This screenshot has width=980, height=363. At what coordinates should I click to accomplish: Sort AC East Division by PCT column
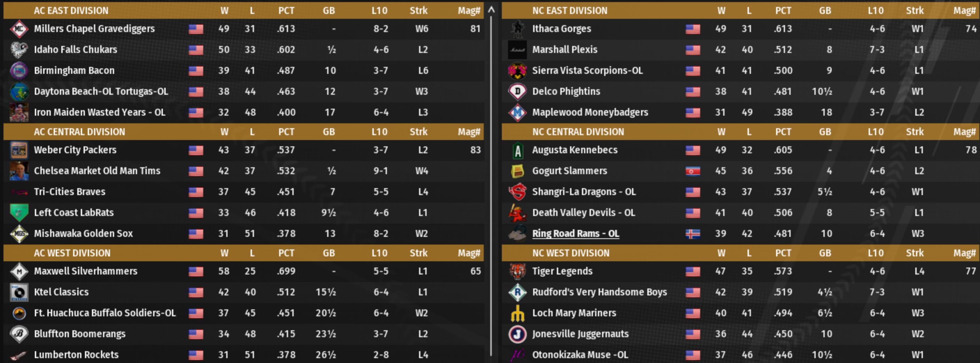[286, 11]
